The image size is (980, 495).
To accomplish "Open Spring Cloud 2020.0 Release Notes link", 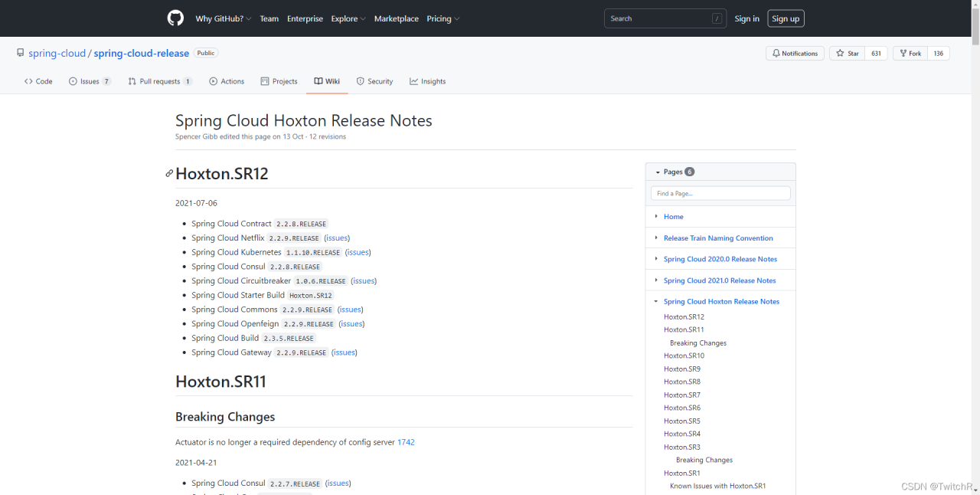I will pyautogui.click(x=720, y=259).
